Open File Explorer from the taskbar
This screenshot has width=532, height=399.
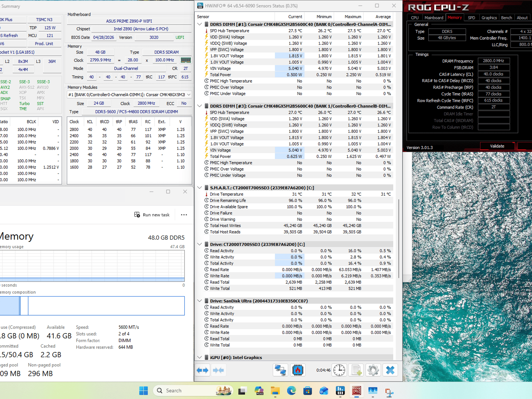(x=275, y=390)
